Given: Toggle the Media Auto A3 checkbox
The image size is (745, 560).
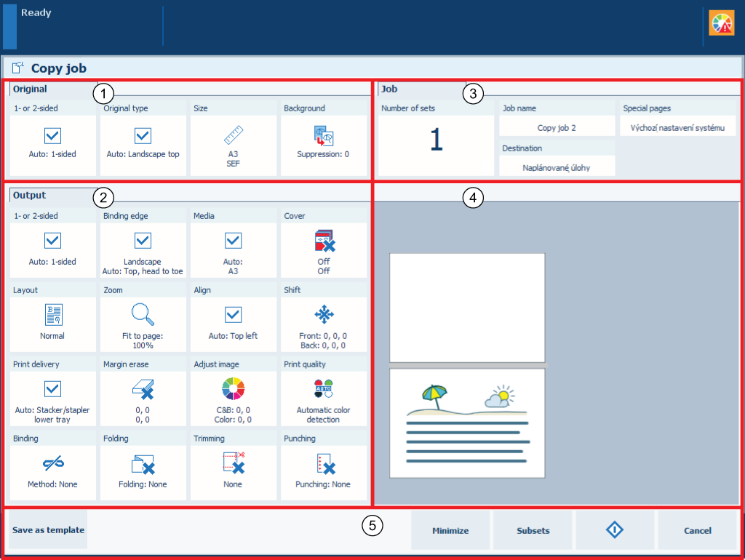Looking at the screenshot, I should click(233, 241).
